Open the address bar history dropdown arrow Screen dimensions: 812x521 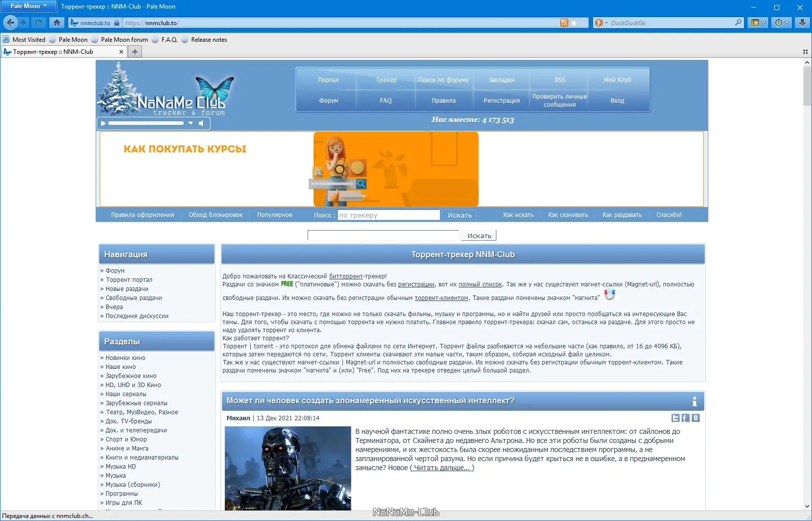coord(584,23)
